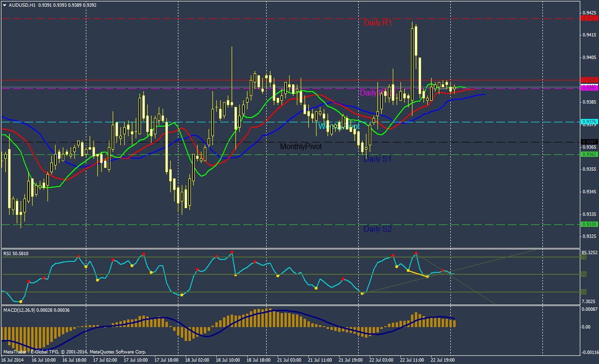Viewport: 599px width, 364px height.
Task: Click the Daily R1 text label
Action: 377,23
